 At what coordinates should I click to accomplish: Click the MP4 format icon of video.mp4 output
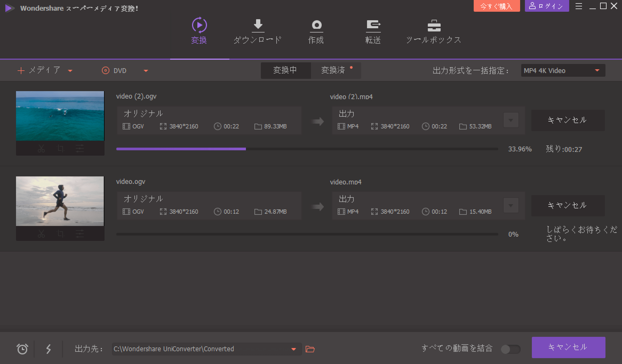pos(341,212)
